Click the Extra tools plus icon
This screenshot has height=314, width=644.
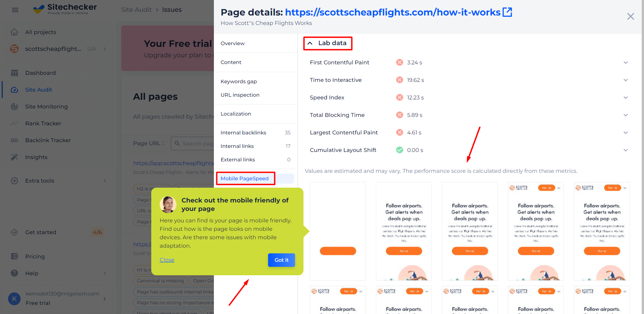coord(14,181)
